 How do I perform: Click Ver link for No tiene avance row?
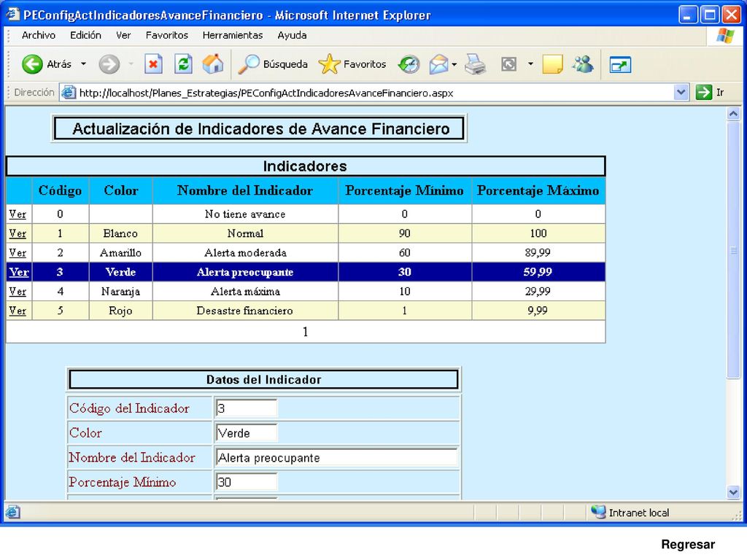18,214
